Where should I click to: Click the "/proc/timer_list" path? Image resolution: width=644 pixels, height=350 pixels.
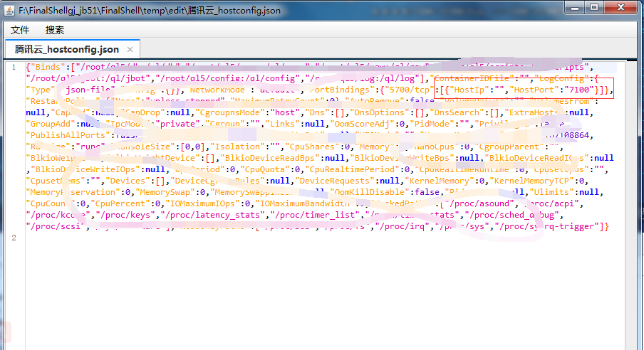(x=315, y=215)
